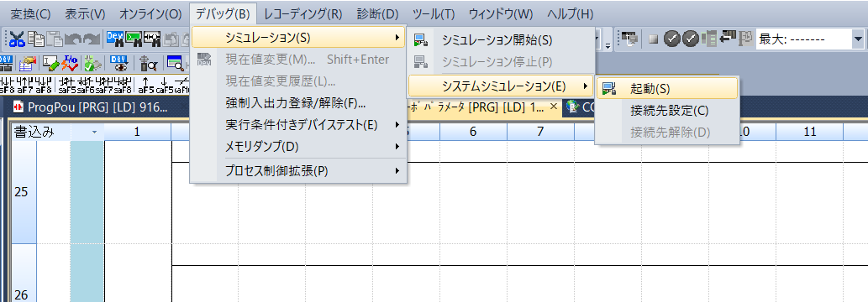
Task: Expand シミュレーション(S) submenu
Action: tap(297, 38)
